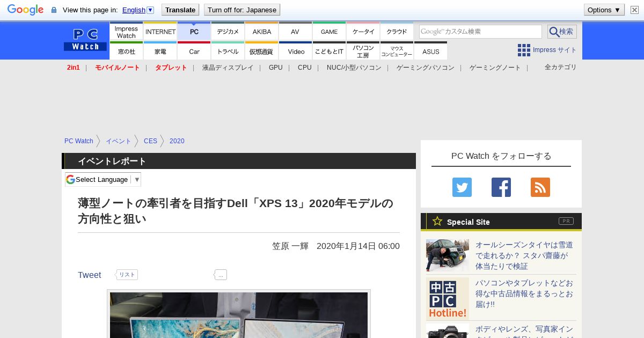Click the 2020 breadcrumb link
The height and width of the screenshot is (338, 644).
click(177, 141)
